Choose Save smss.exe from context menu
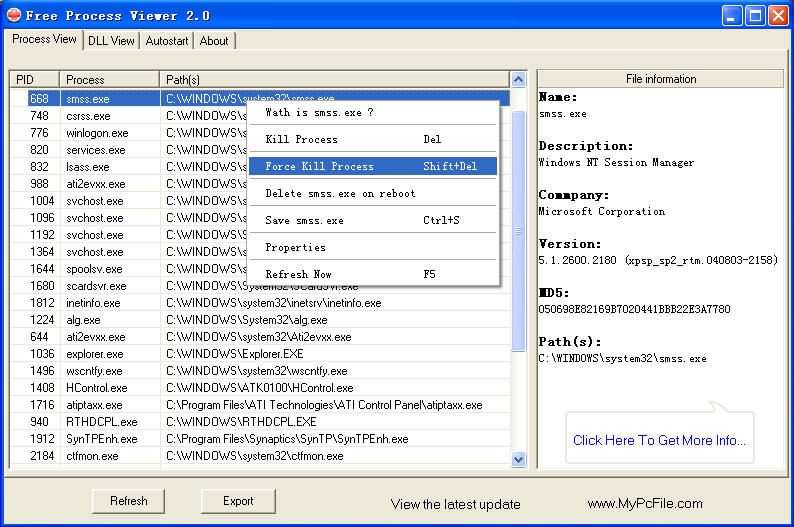The width and height of the screenshot is (794, 527). point(372,220)
